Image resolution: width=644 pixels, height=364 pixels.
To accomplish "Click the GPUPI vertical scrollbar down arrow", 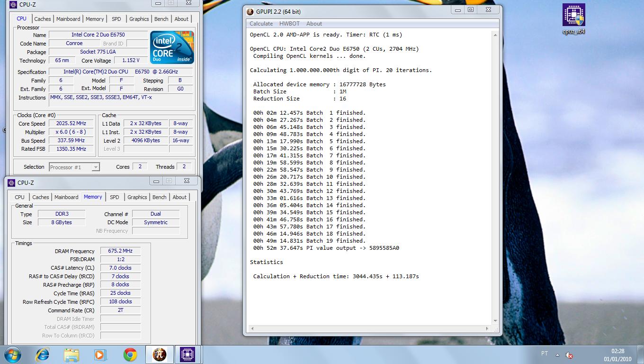I will pos(495,321).
